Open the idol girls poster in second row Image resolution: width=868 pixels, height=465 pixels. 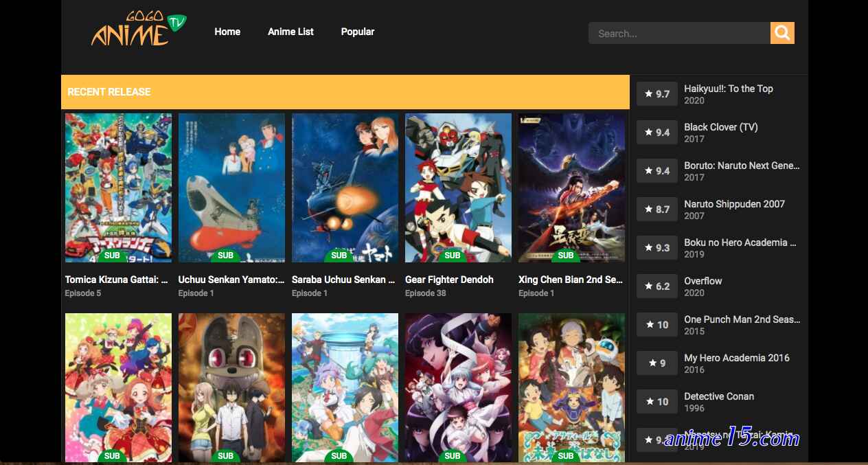[x=118, y=388]
